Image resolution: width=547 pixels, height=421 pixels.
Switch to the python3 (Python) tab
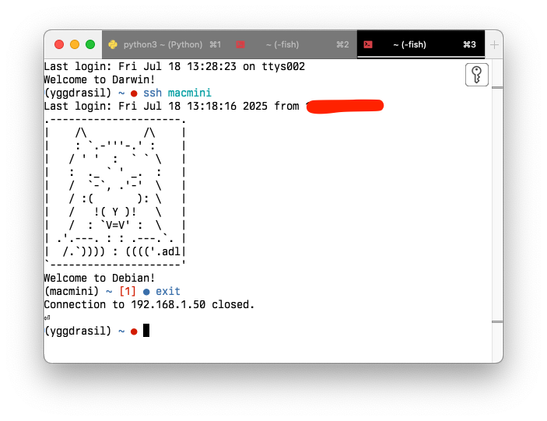166,44
